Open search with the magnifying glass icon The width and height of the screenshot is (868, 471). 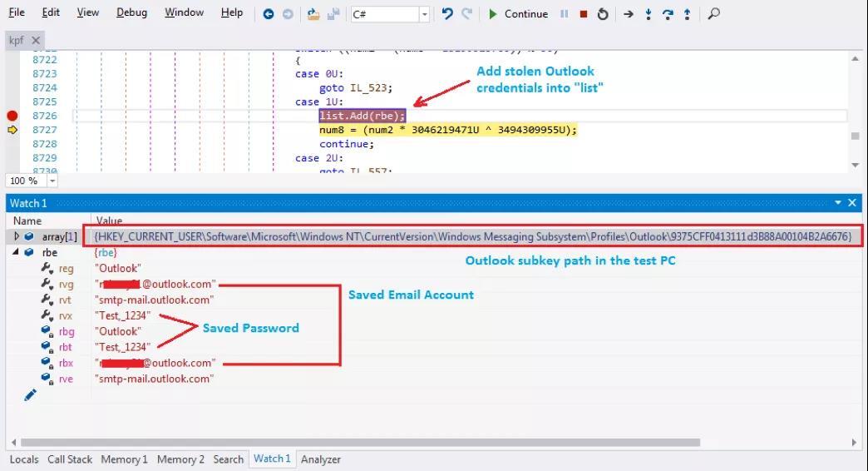[x=713, y=14]
